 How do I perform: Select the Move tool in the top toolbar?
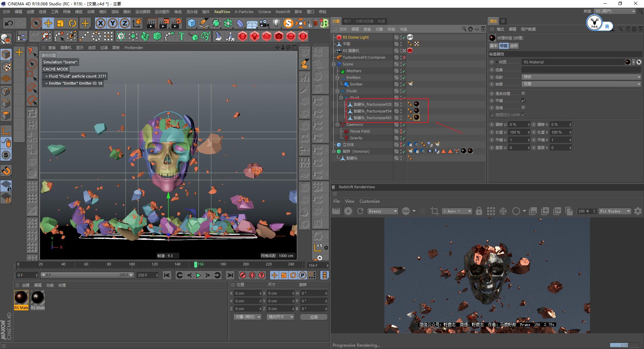coord(48,23)
